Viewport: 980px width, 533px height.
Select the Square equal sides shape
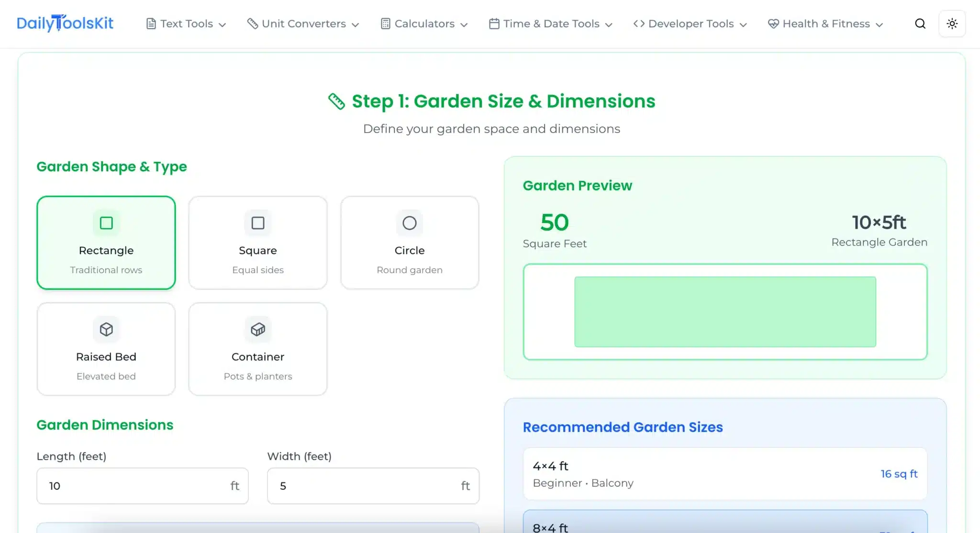(x=257, y=243)
